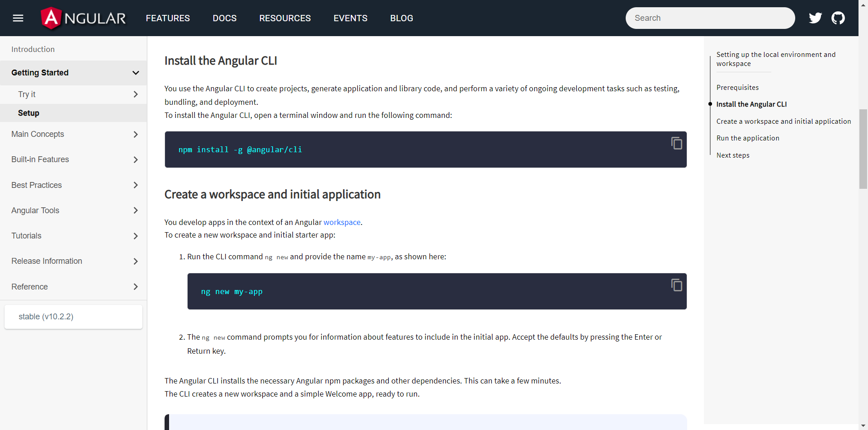Expand the Angular Tools section
The width and height of the screenshot is (868, 430).
pos(73,210)
